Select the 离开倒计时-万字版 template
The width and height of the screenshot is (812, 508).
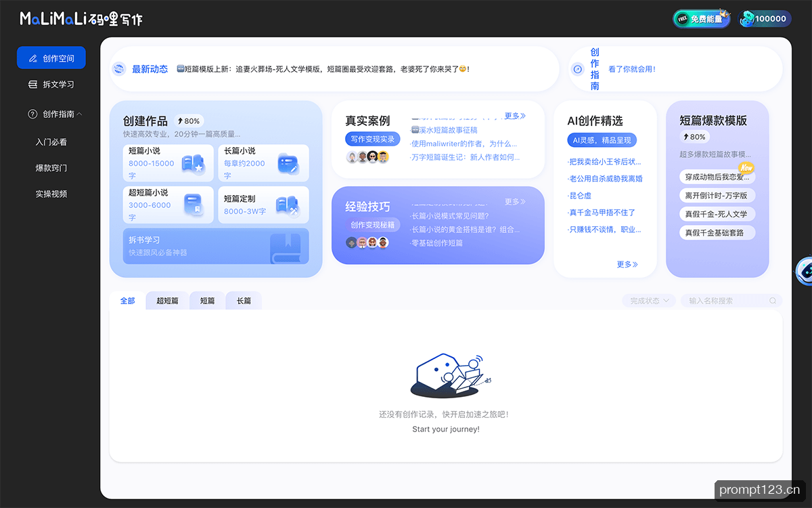pyautogui.click(x=717, y=196)
